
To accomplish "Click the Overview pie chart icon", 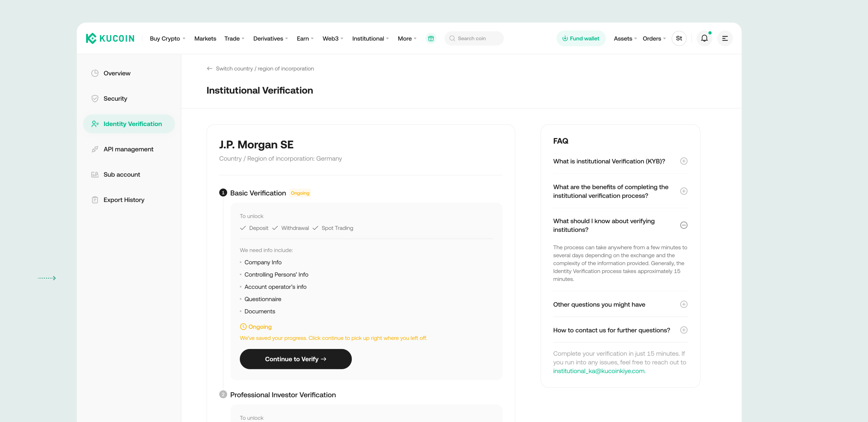I will (x=95, y=73).
